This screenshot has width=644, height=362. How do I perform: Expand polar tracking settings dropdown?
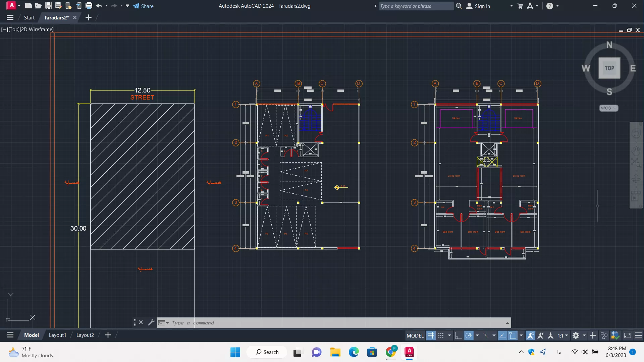click(477, 336)
